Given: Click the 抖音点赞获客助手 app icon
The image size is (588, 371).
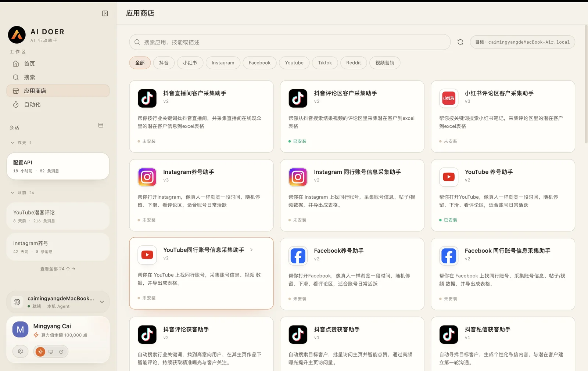Looking at the screenshot, I should [298, 335].
